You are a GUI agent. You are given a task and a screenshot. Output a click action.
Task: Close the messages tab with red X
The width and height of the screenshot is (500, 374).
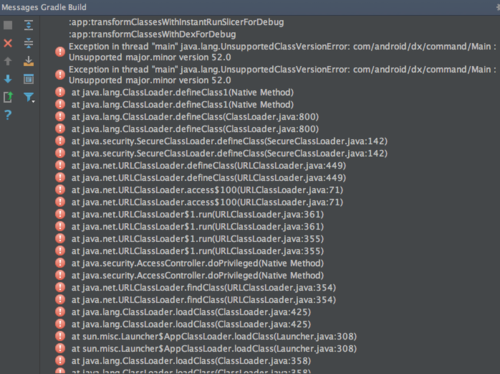[x=8, y=43]
